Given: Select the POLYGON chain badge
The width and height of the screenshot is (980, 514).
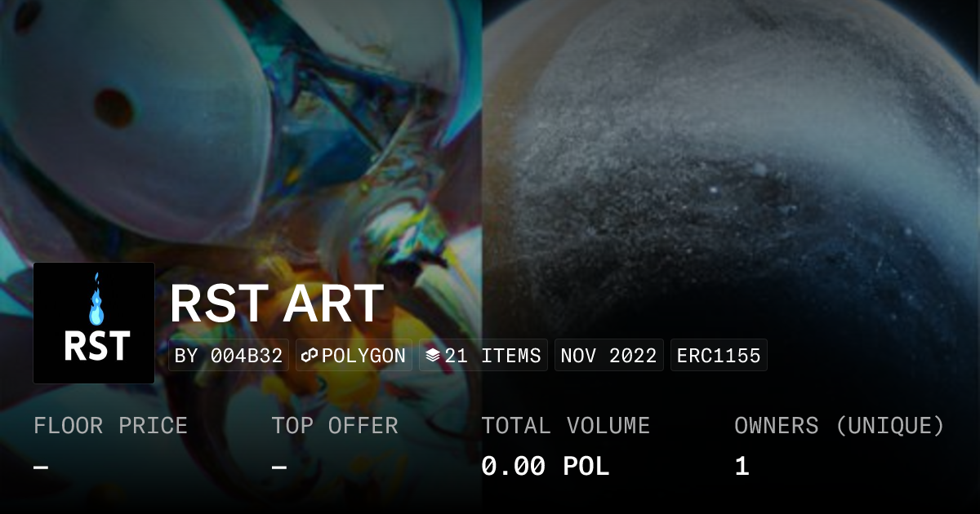Looking at the screenshot, I should pyautogui.click(x=354, y=356).
